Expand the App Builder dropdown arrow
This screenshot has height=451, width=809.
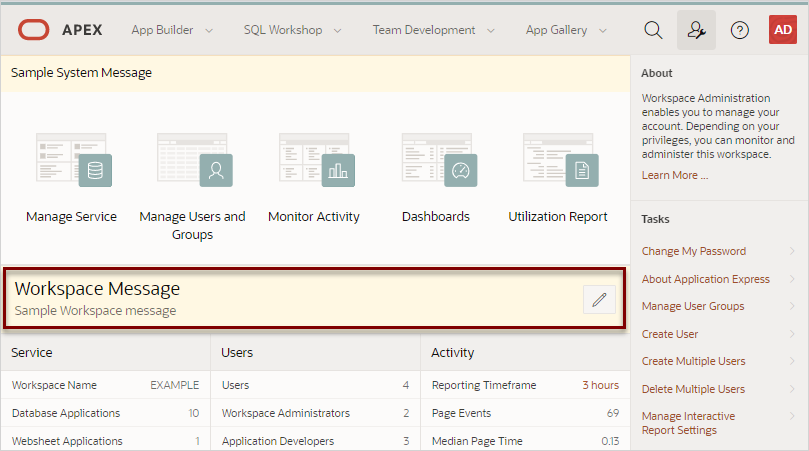209,30
